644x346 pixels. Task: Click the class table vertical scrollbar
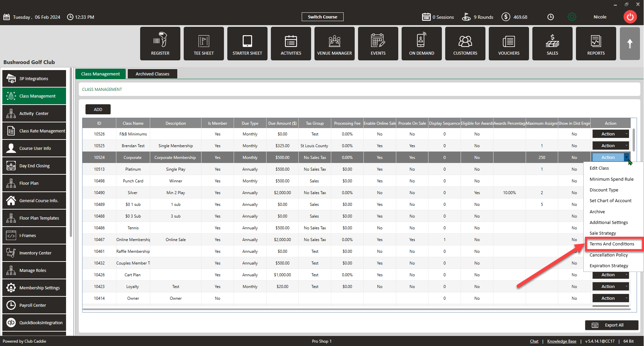pos(634,140)
